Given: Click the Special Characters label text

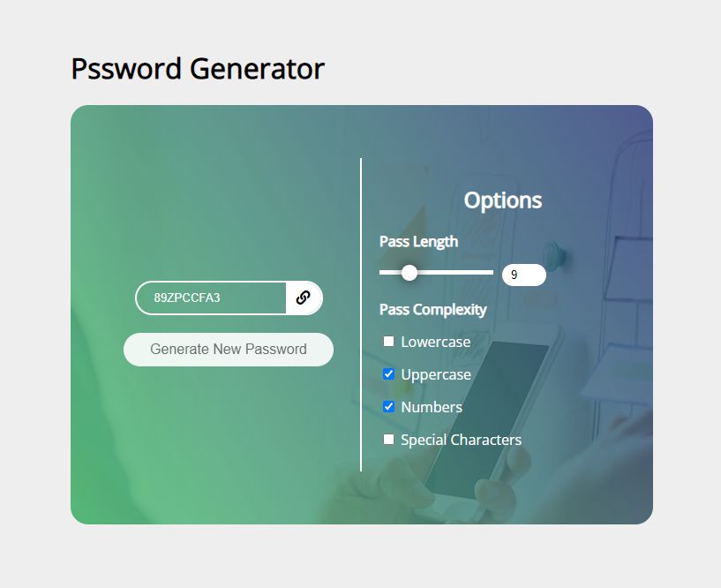Looking at the screenshot, I should coord(461,440).
